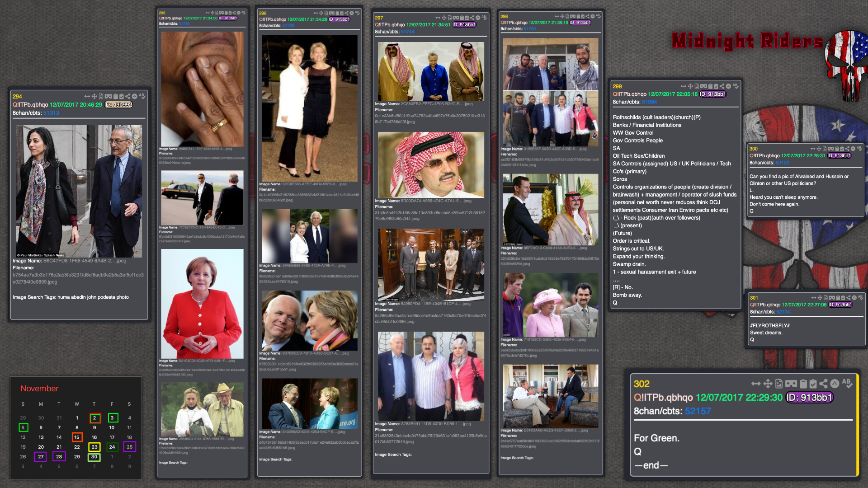This screenshot has width=868, height=488.
Task: Click the clipboard icon on post 302
Action: pos(803,384)
